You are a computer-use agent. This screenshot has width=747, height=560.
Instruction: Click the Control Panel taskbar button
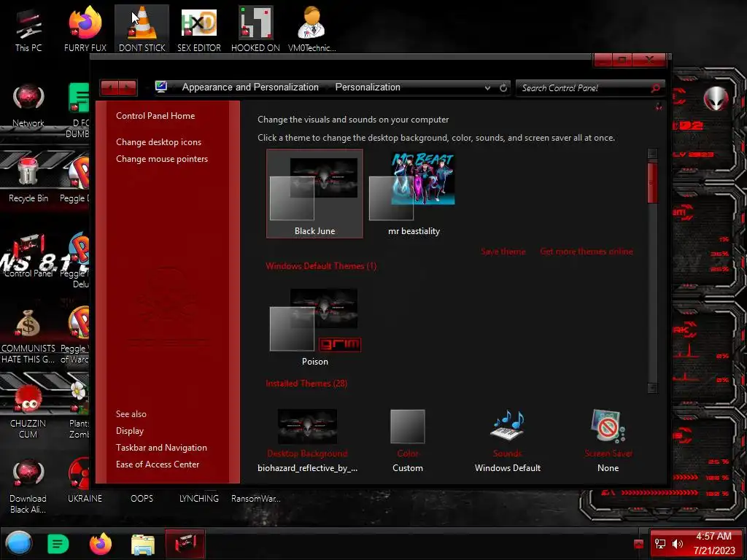point(185,543)
